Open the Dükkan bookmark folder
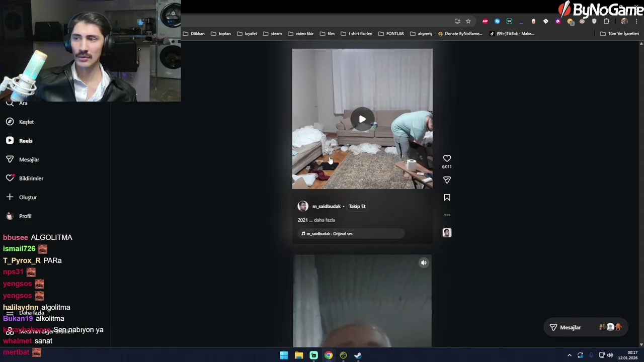 [194, 34]
